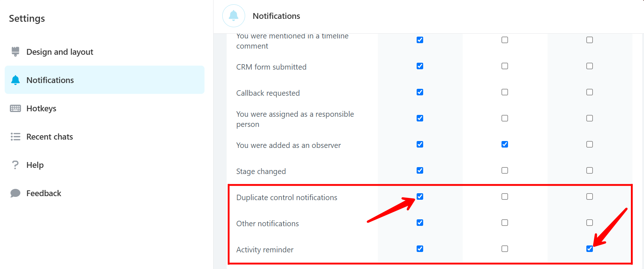
Task: Click the round bell icon in Notifications header
Action: [234, 16]
